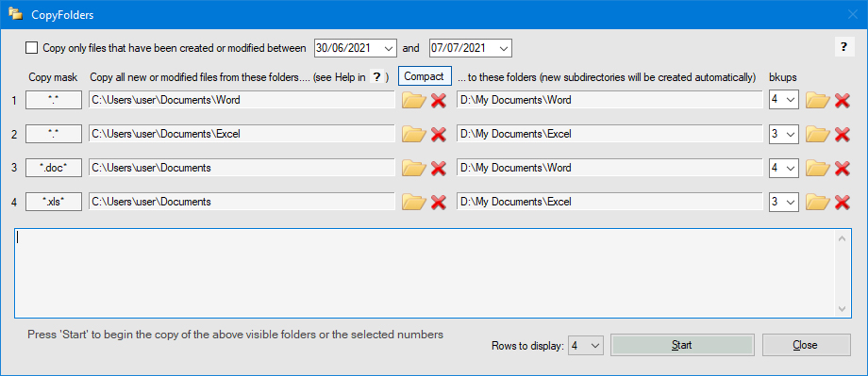Browse destination folder for row 2
Viewport: 868px width, 376px height.
point(818,135)
